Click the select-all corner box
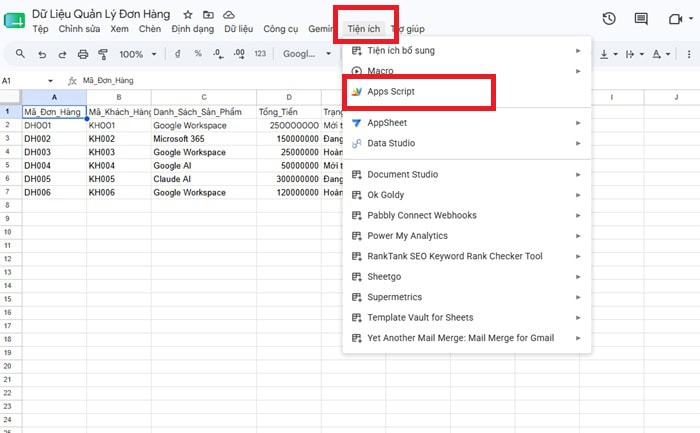Screen dimensions: 700x433 10,97
